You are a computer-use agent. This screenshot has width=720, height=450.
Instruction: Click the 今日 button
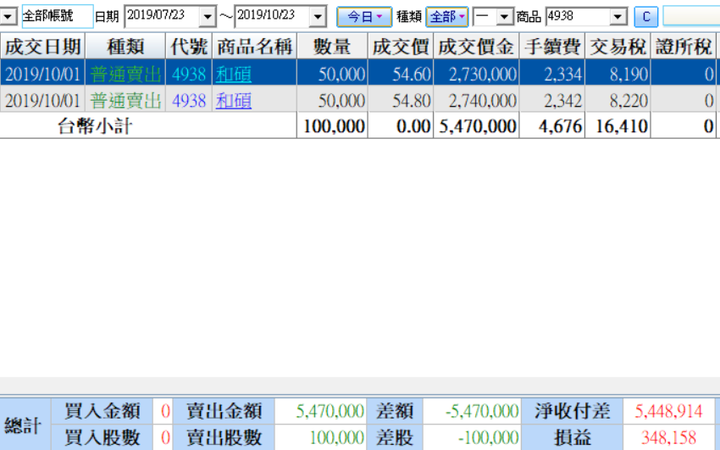[x=364, y=17]
